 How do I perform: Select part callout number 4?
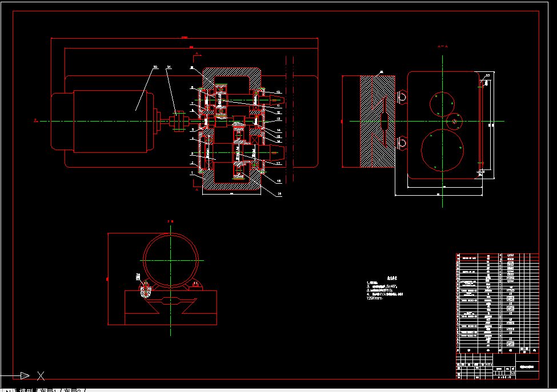pyautogui.click(x=193, y=138)
